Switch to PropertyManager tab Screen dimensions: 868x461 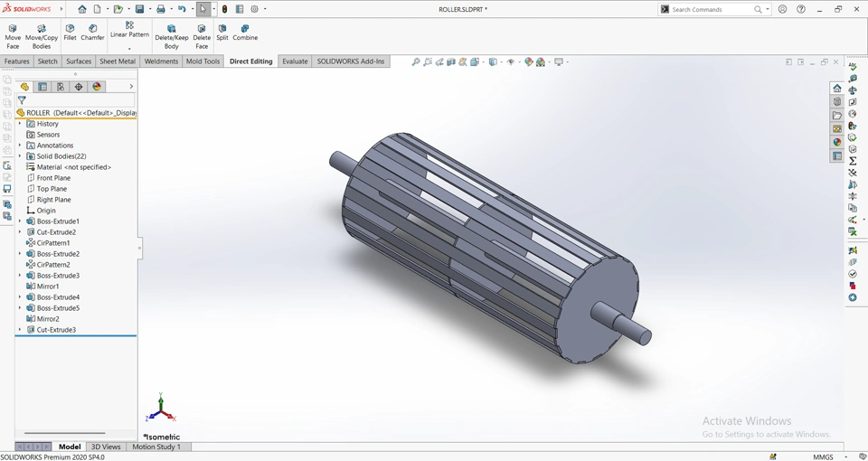[x=42, y=87]
